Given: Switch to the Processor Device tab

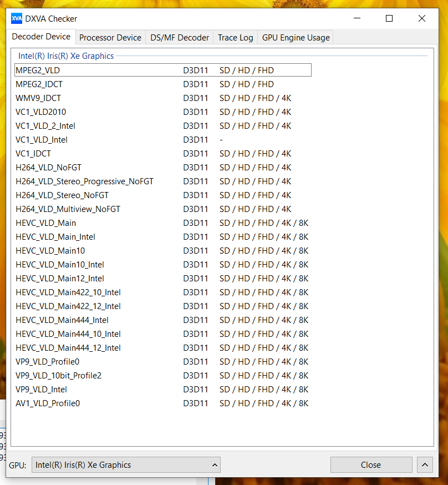Looking at the screenshot, I should pos(110,37).
